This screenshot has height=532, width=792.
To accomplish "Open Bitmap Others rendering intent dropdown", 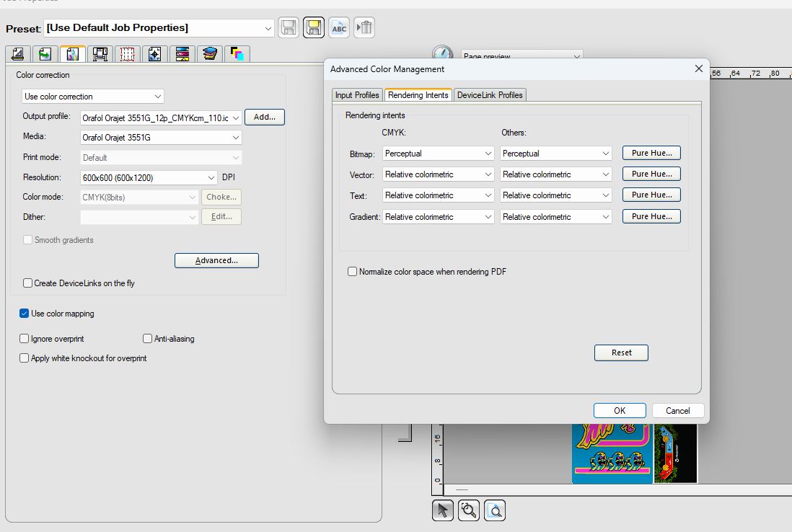I will click(555, 154).
